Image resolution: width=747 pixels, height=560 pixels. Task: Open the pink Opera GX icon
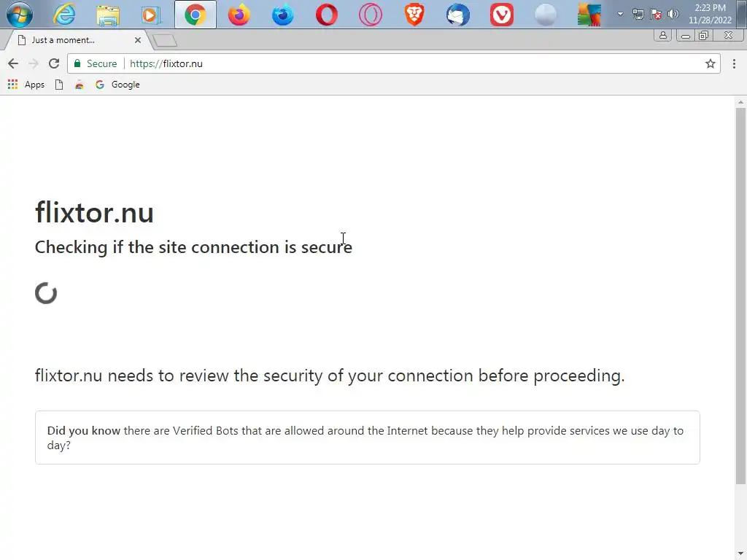pos(371,15)
